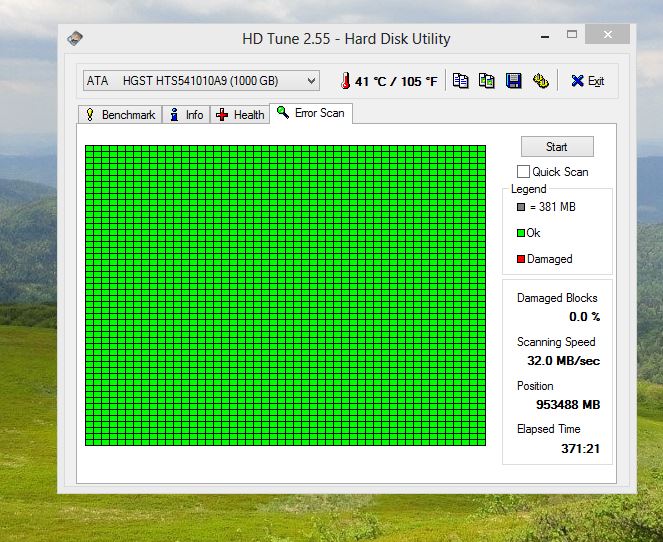
Task: Click the 371:21 elapsed time value
Action: click(580, 449)
